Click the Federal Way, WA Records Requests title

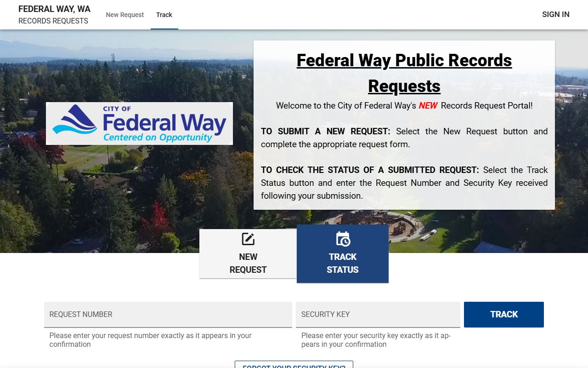pos(54,15)
